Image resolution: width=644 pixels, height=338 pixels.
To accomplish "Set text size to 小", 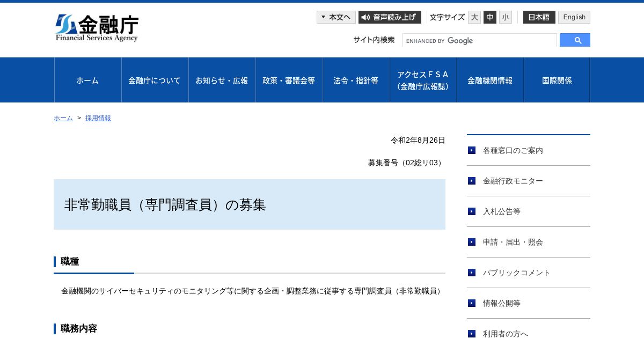I will (506, 17).
